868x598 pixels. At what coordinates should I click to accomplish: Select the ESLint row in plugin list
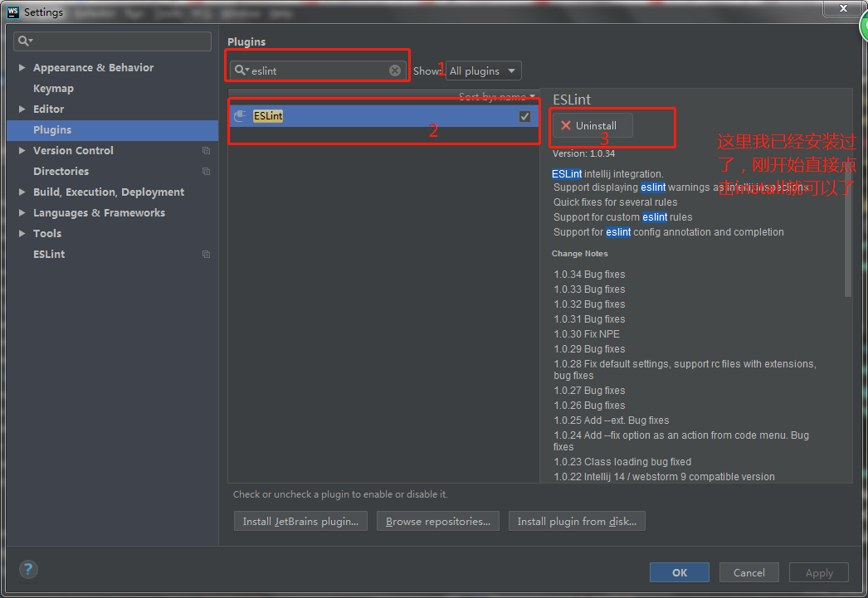(x=383, y=116)
